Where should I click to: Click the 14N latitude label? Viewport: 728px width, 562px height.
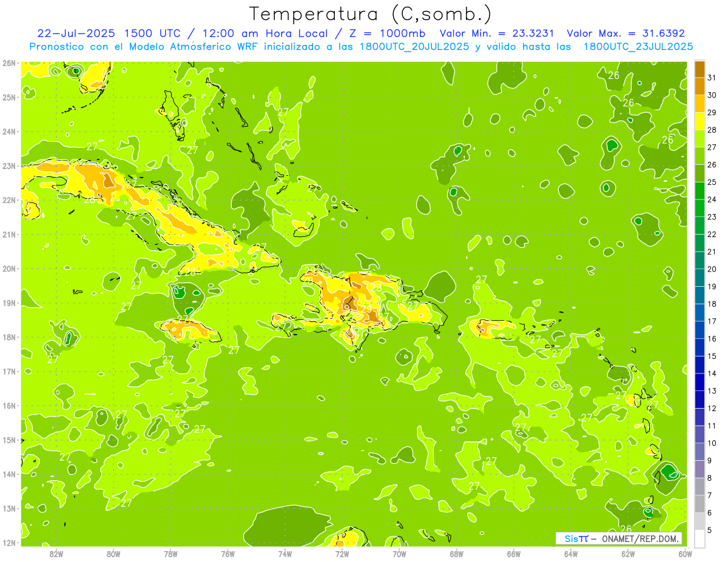[8, 473]
